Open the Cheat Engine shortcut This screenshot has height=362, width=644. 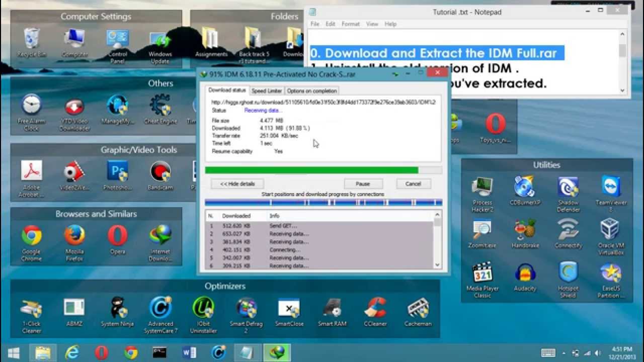160,110
